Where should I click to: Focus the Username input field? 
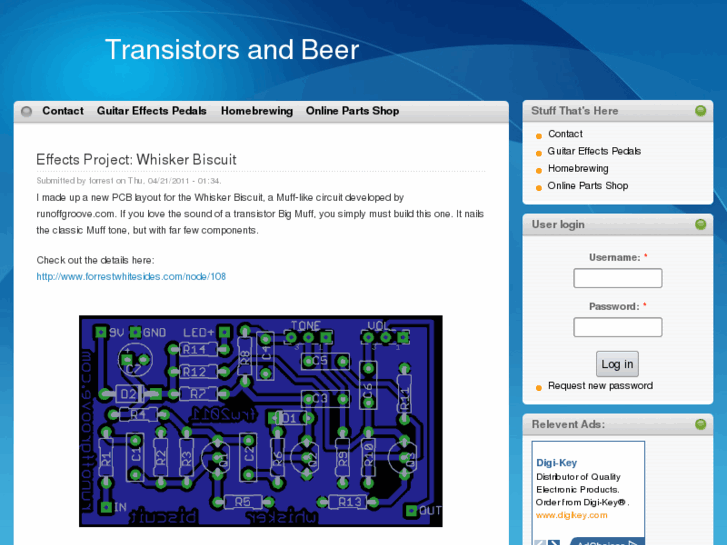(x=618, y=278)
